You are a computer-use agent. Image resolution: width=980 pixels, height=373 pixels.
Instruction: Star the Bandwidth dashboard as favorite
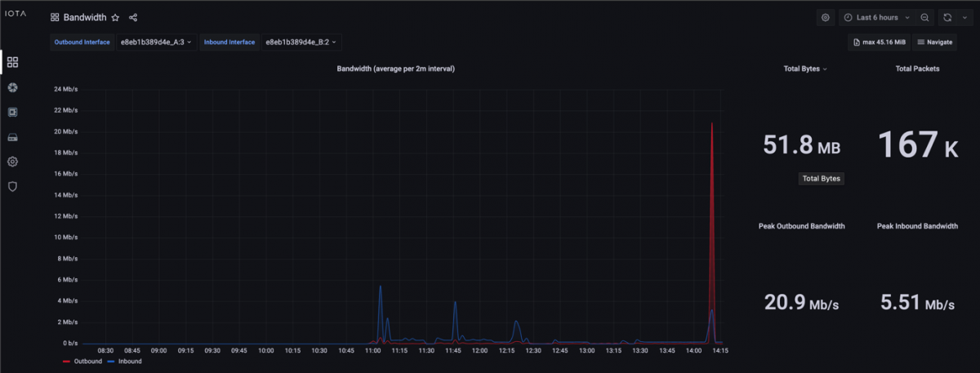pyautogui.click(x=115, y=17)
